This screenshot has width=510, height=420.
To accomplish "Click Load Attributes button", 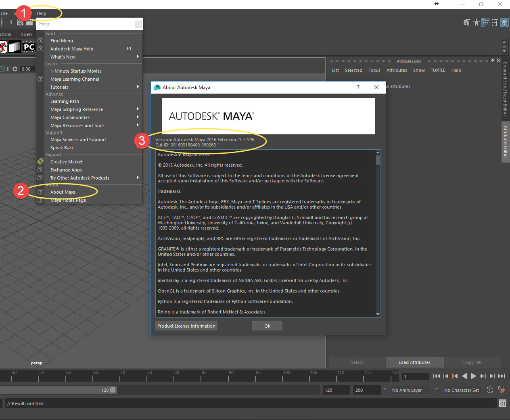I will coord(414,362).
